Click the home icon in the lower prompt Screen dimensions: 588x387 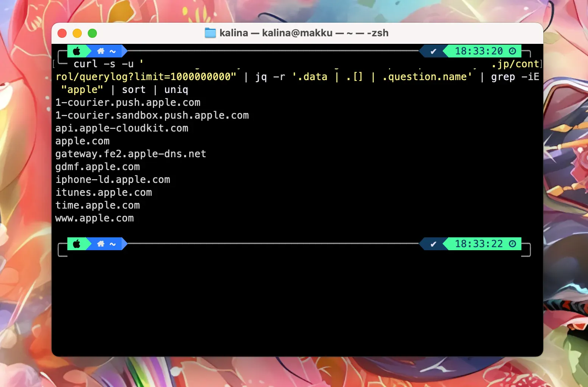click(x=101, y=244)
